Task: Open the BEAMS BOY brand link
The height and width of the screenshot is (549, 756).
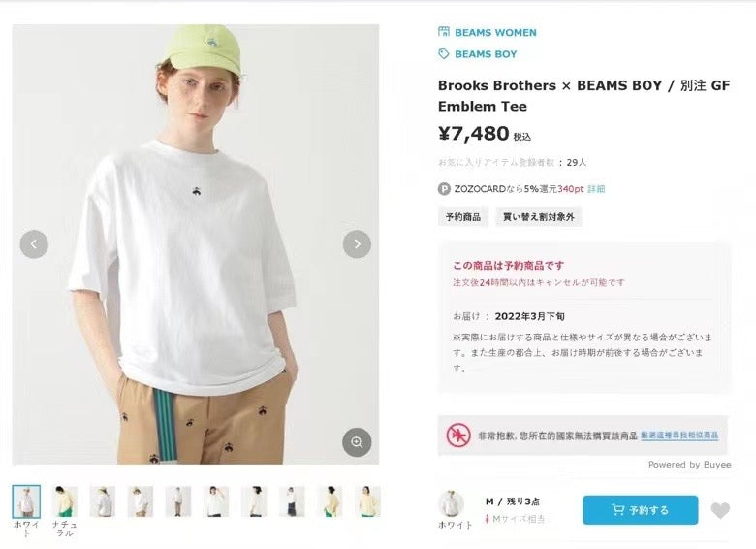Action: 486,54
